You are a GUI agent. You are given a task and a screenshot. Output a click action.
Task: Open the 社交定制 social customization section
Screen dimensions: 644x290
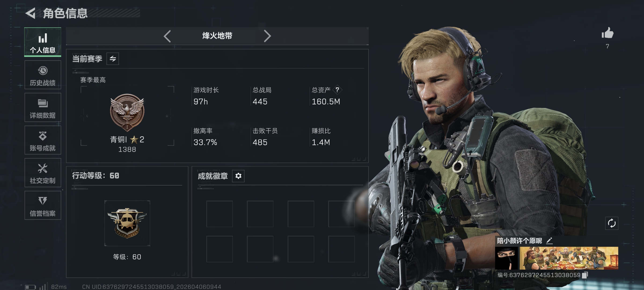[43, 173]
